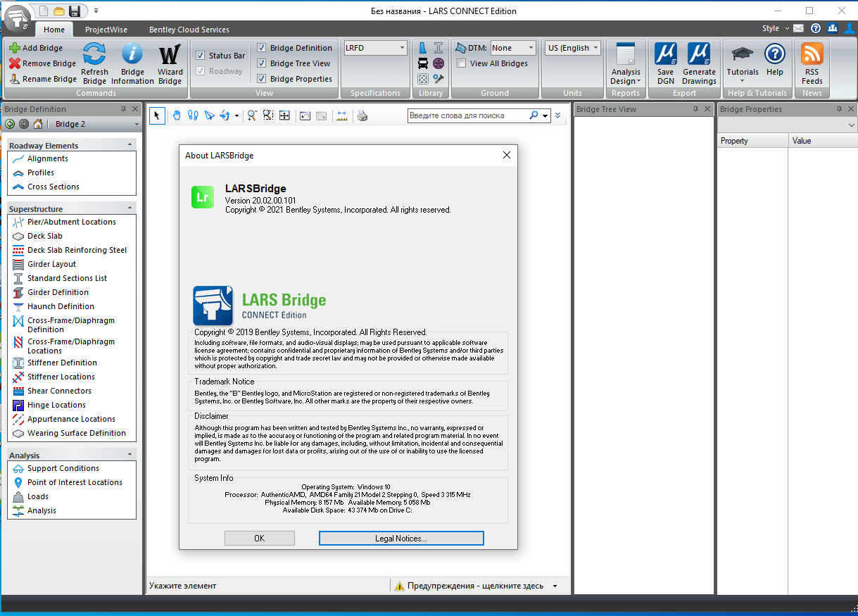Viewport: 858px width, 616px height.
Task: Expand the Tutorials dropdown
Action: 743,63
